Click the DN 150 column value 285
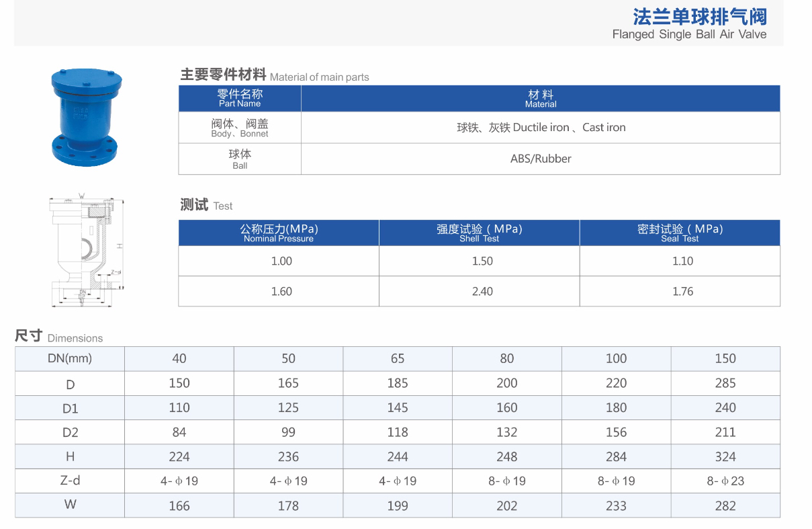 point(725,382)
